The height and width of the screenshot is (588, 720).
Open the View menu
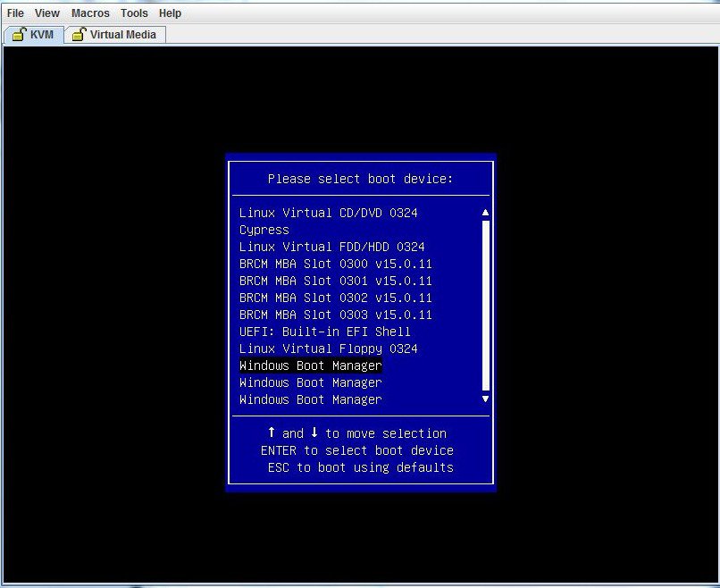click(x=46, y=13)
